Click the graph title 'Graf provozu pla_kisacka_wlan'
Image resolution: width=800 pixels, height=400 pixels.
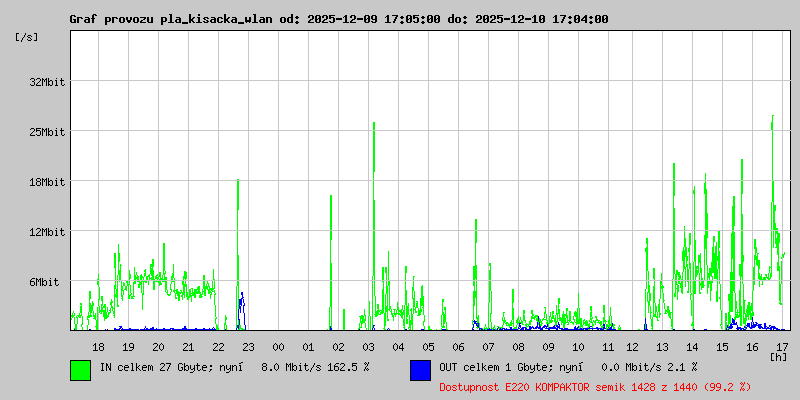click(172, 19)
